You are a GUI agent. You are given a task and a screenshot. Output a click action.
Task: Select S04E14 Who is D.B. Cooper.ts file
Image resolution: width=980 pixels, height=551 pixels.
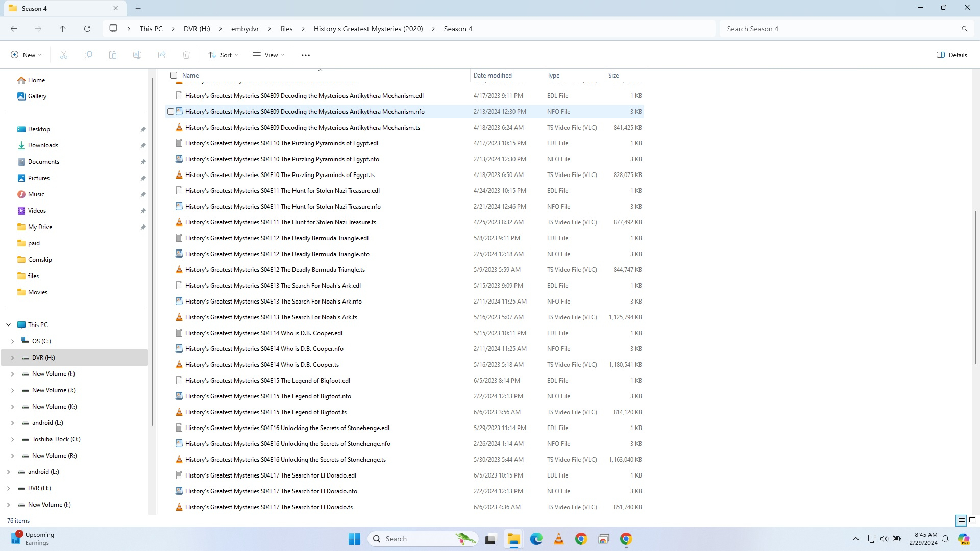[x=262, y=365]
